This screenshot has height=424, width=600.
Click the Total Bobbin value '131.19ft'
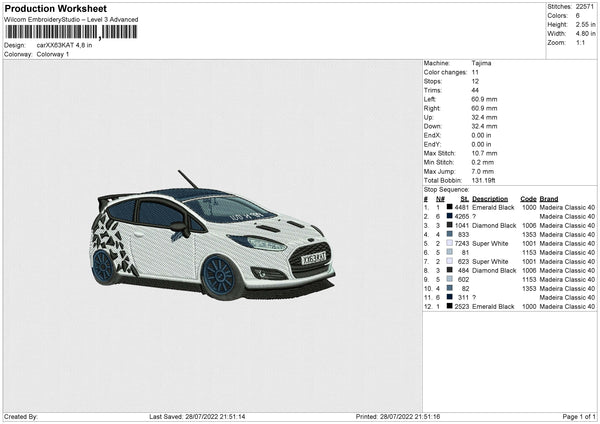tap(483, 180)
